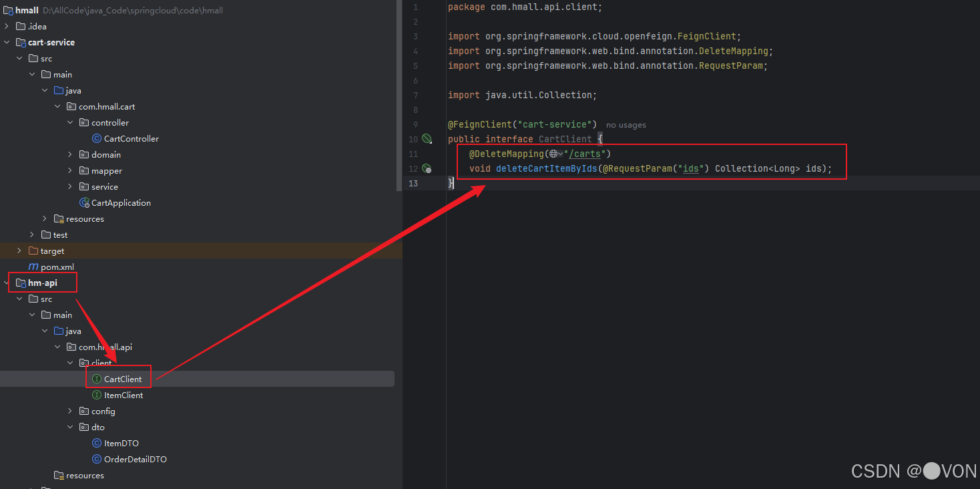Collapse the controller package
Image resolution: width=980 pixels, height=489 pixels.
point(70,122)
